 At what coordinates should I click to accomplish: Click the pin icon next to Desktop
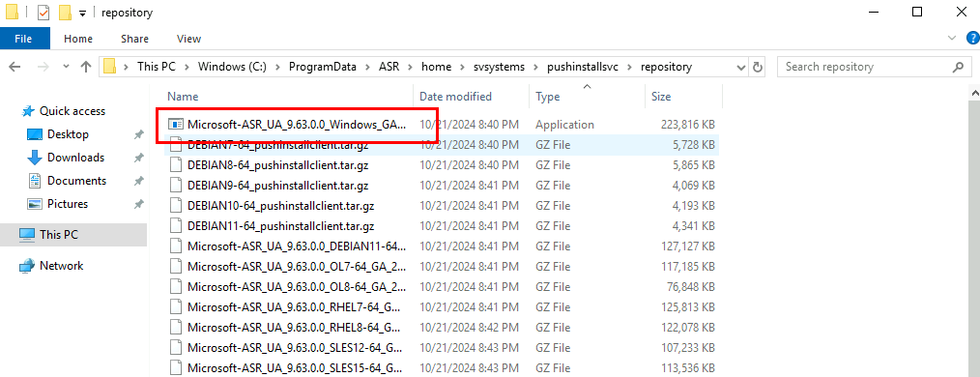click(x=139, y=134)
